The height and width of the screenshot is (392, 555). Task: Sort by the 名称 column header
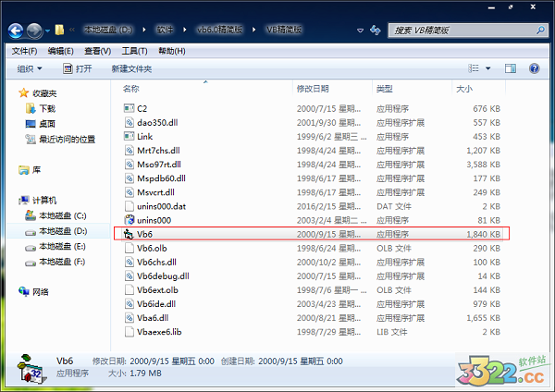pos(130,89)
